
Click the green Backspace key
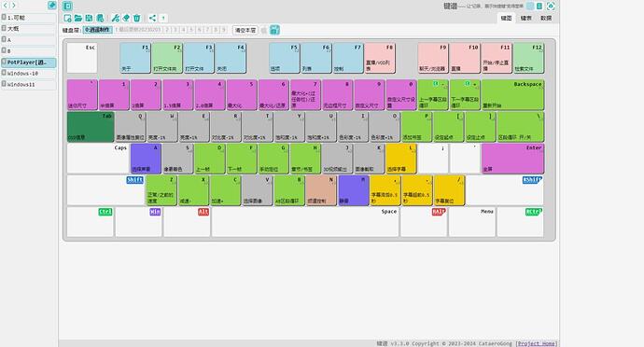[513, 95]
